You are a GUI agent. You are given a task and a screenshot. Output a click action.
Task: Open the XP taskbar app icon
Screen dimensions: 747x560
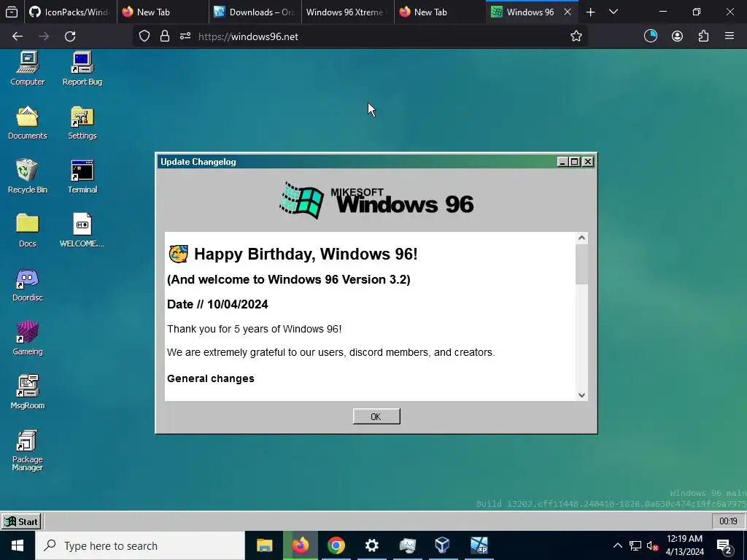tap(479, 545)
